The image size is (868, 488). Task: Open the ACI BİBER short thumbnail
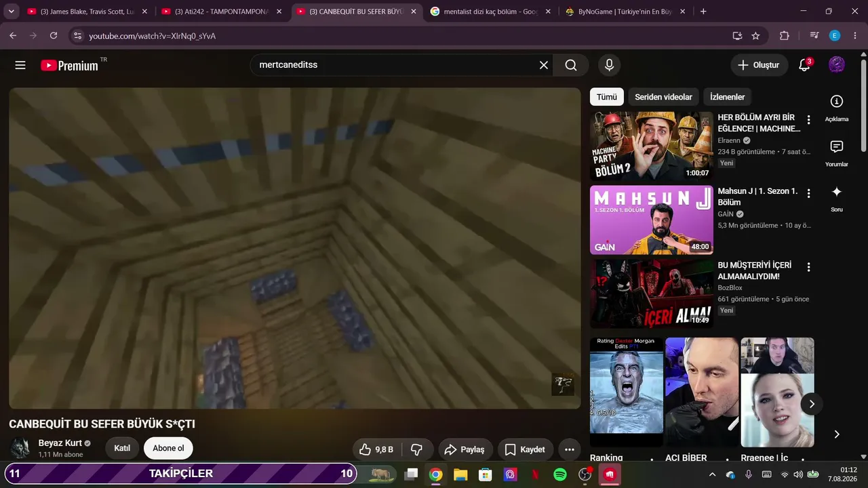702,392
